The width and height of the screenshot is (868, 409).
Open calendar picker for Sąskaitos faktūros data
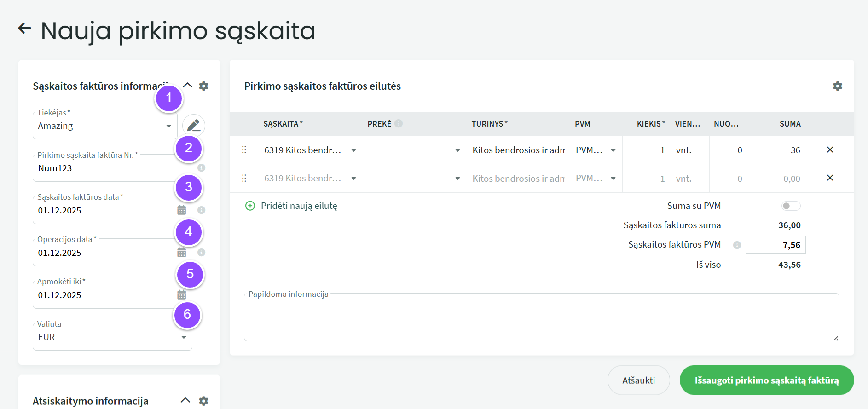pyautogui.click(x=182, y=210)
